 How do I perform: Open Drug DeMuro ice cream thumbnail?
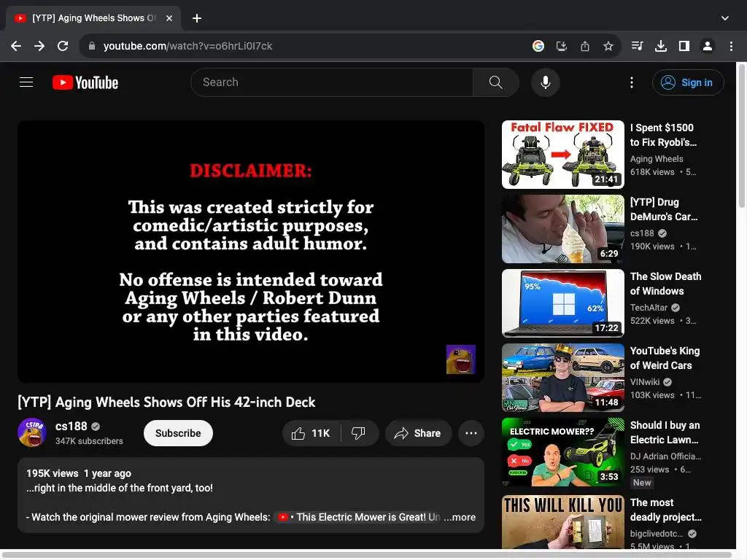click(563, 228)
